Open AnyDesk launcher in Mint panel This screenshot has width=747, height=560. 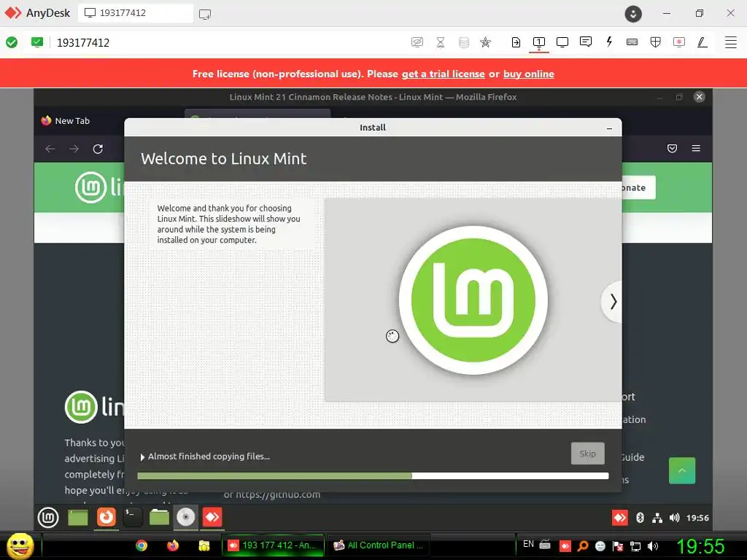pos(212,517)
